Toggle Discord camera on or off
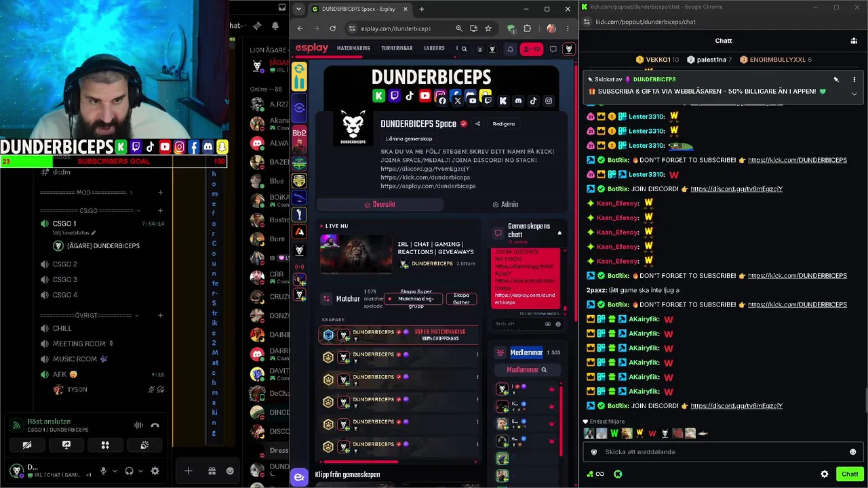This screenshot has height=488, width=868. coord(27,445)
